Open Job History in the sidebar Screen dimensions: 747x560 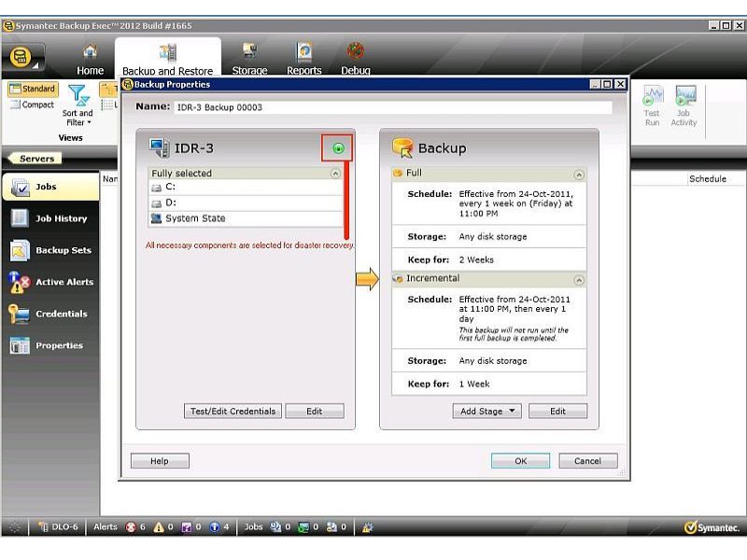tap(50, 218)
